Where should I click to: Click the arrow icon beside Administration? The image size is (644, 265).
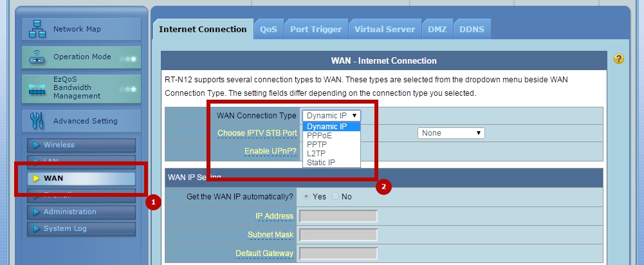(37, 212)
